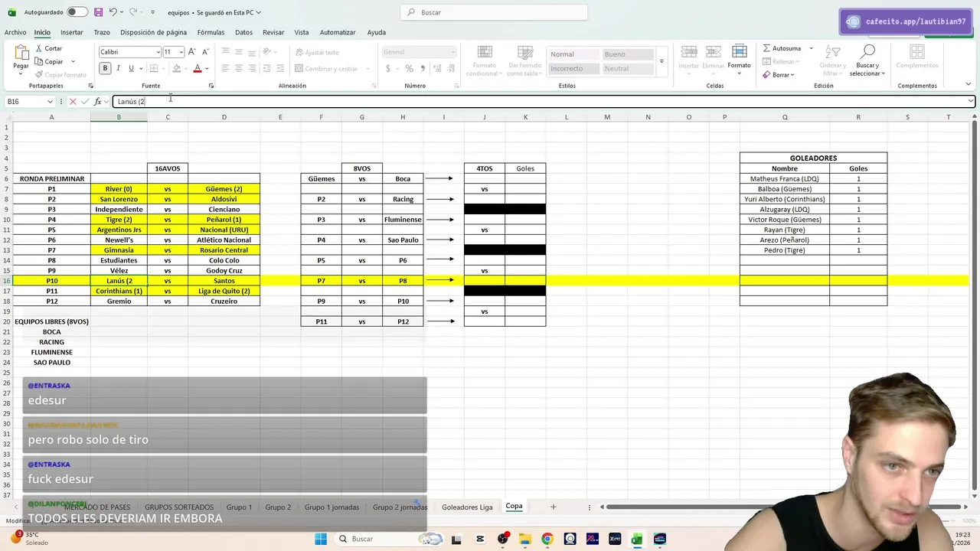Add a new sheet with the plus icon
This screenshot has width=980, height=551.
[x=553, y=507]
